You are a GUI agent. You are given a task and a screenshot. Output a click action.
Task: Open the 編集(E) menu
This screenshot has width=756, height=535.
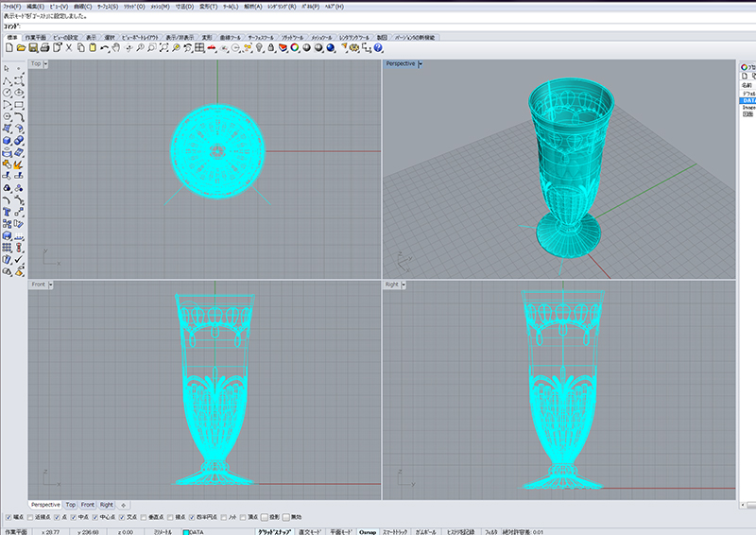(x=38, y=7)
